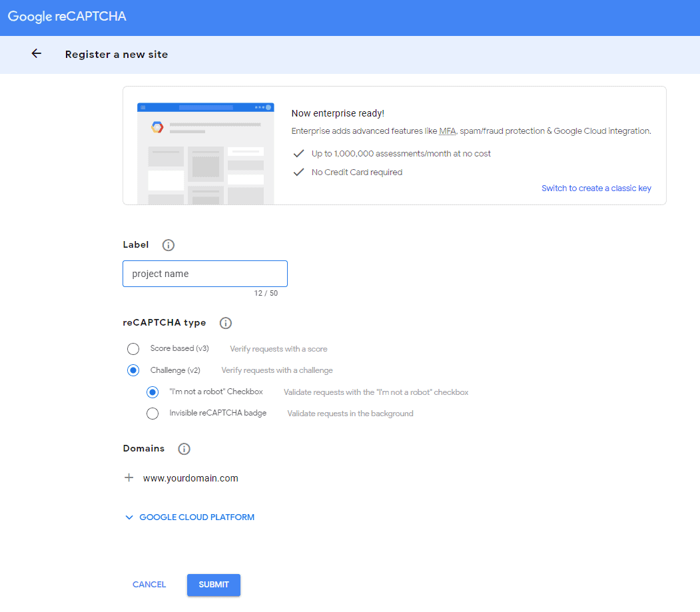Click the info icon beside Label
Image resolution: width=700 pixels, height=612 pixels.
[169, 245]
